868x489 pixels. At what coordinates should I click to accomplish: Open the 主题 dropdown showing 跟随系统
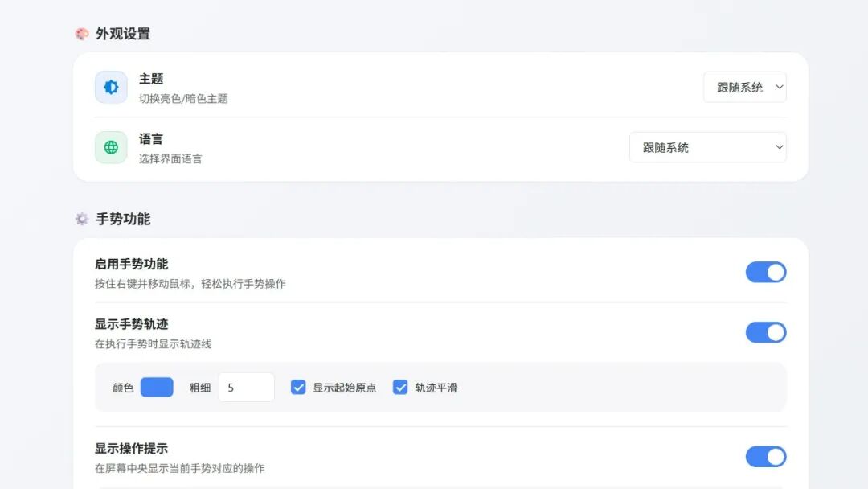point(744,87)
